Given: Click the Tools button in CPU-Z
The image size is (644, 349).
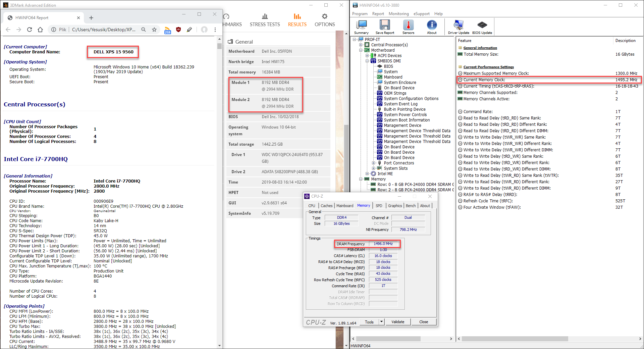Looking at the screenshot, I should 369,322.
